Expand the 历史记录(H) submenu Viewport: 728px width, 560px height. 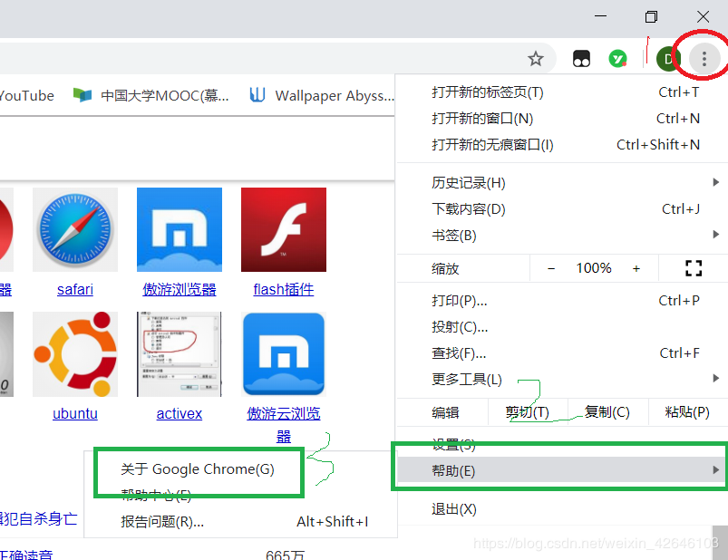[563, 183]
